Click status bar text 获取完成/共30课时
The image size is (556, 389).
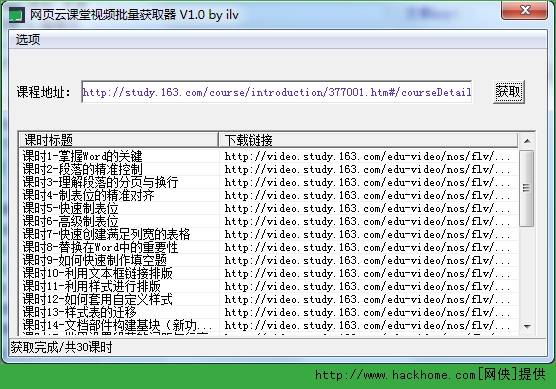(61, 347)
